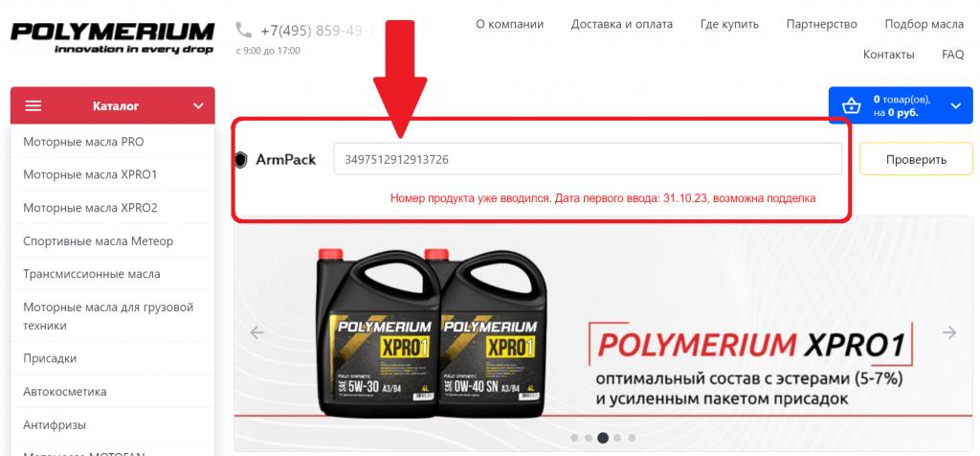Click the phone handset icon

click(x=244, y=30)
